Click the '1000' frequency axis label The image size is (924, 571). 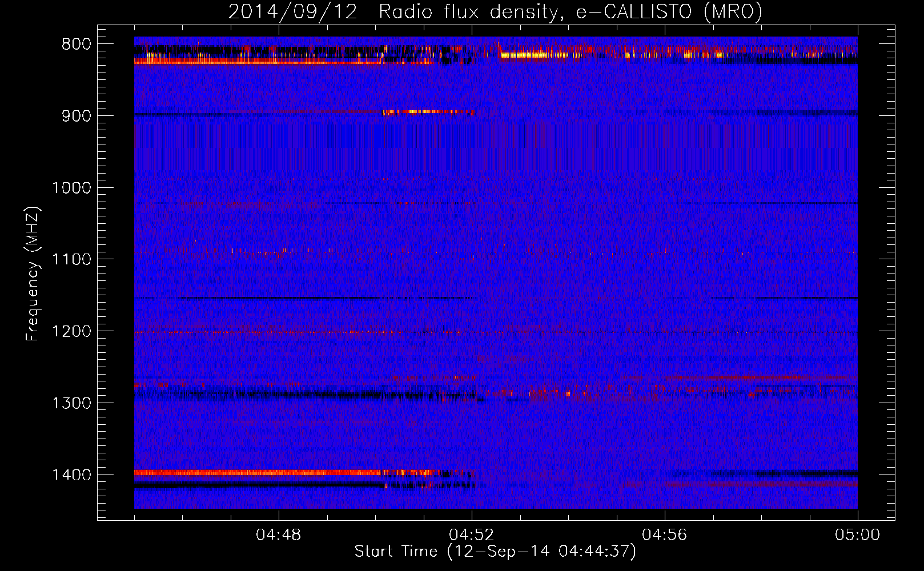71,188
